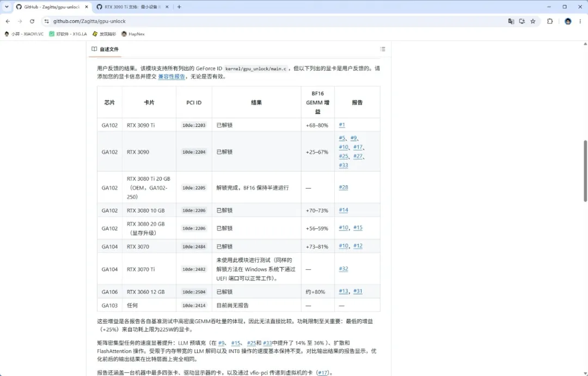Open report #31 link

click(x=358, y=291)
